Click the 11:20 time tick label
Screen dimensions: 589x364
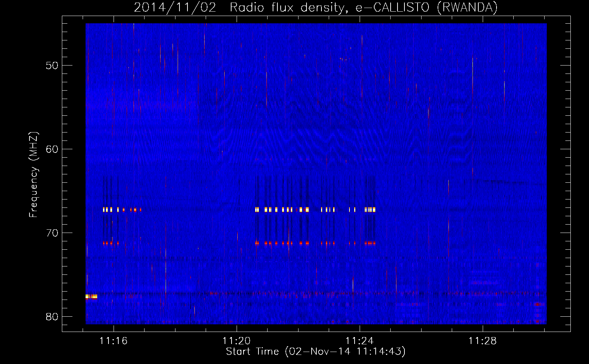point(237,341)
